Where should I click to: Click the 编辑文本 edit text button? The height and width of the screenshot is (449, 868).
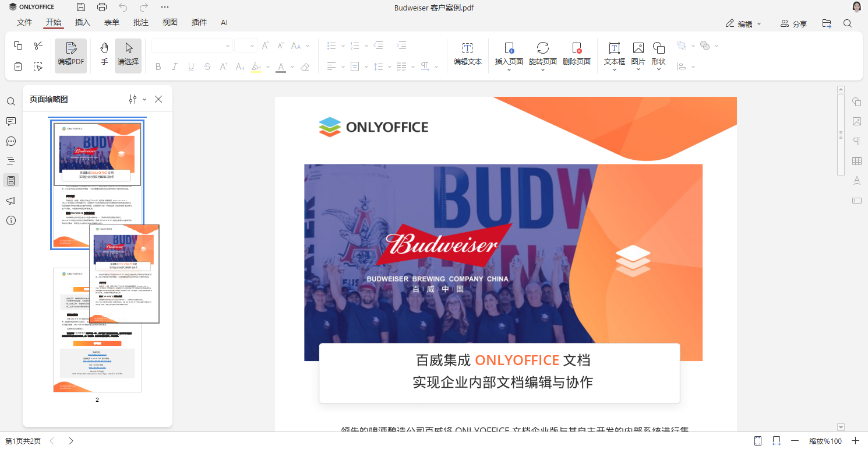pos(468,54)
